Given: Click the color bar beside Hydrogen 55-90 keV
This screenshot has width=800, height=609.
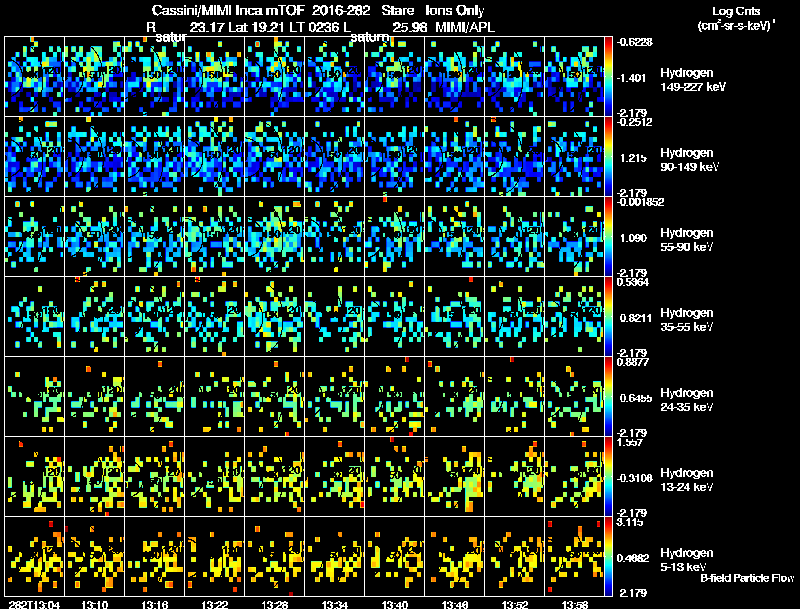Looking at the screenshot, I should pos(609,237).
